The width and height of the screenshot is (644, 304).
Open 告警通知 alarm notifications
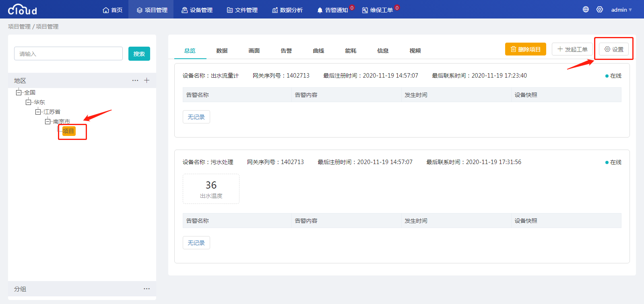(332, 10)
